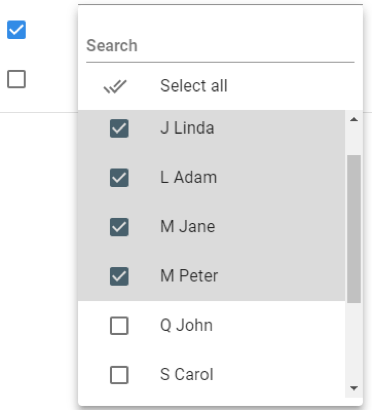Uncheck the L Adam checkbox

[119, 178]
